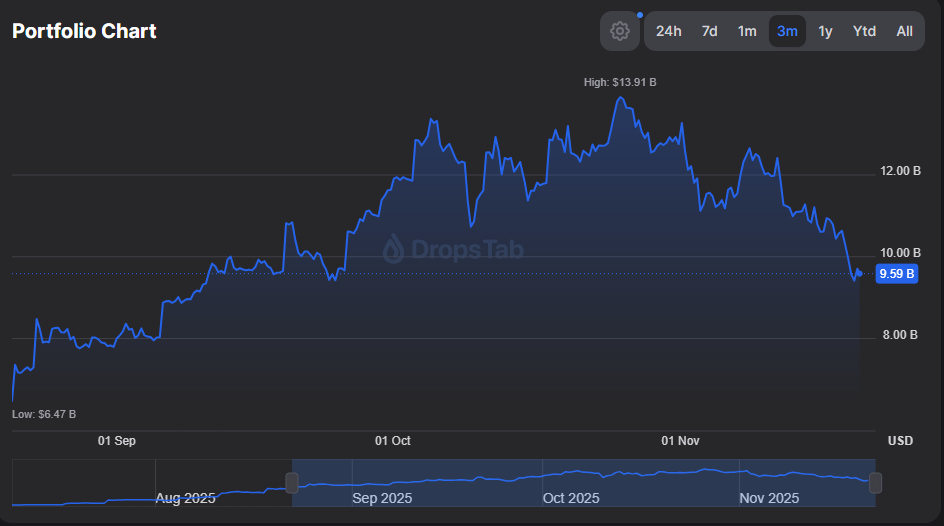Select the active 3m range
This screenshot has width=944, height=526.
787,31
